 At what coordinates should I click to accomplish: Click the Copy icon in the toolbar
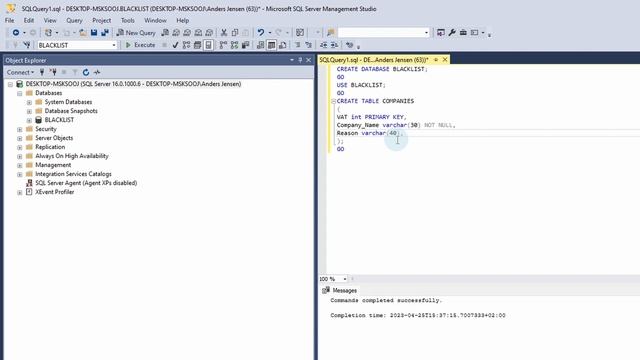pyautogui.click(x=235, y=33)
